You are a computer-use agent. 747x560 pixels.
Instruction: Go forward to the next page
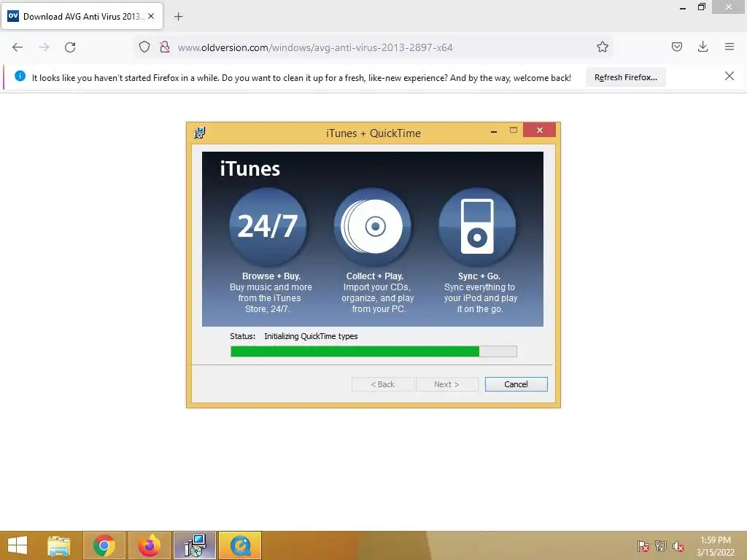tap(44, 47)
